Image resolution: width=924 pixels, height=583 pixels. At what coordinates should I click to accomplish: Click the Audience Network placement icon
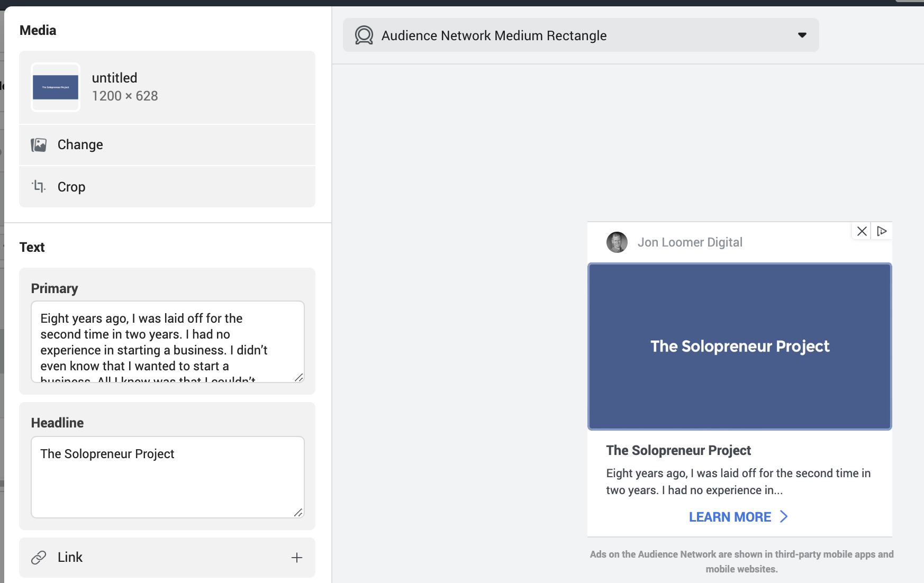click(364, 35)
